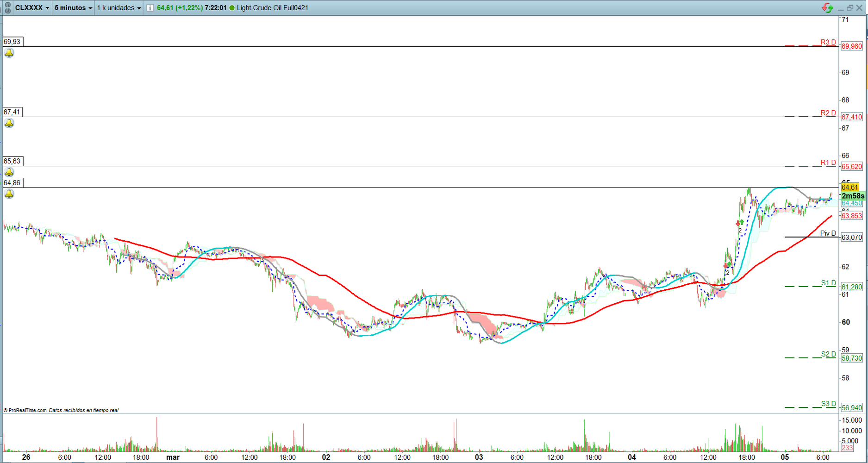The height and width of the screenshot is (463, 868).
Task: Open the instrument info icon
Action: tap(150, 8)
